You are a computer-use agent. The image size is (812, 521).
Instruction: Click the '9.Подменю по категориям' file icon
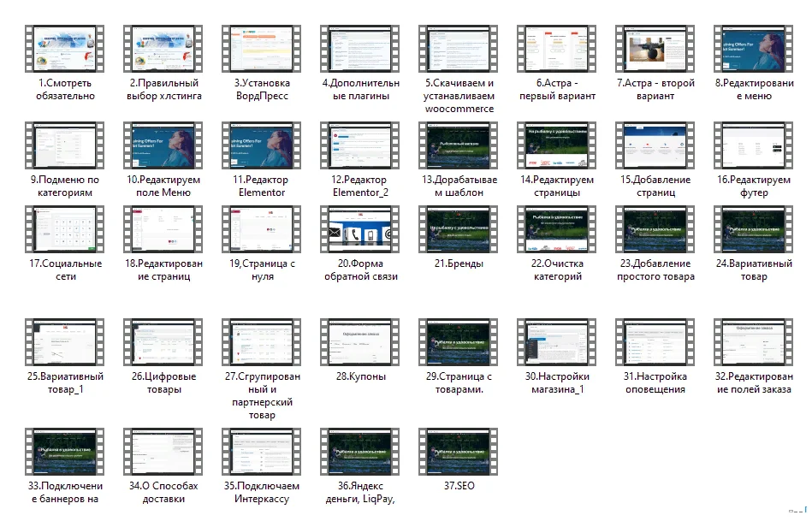[65, 145]
